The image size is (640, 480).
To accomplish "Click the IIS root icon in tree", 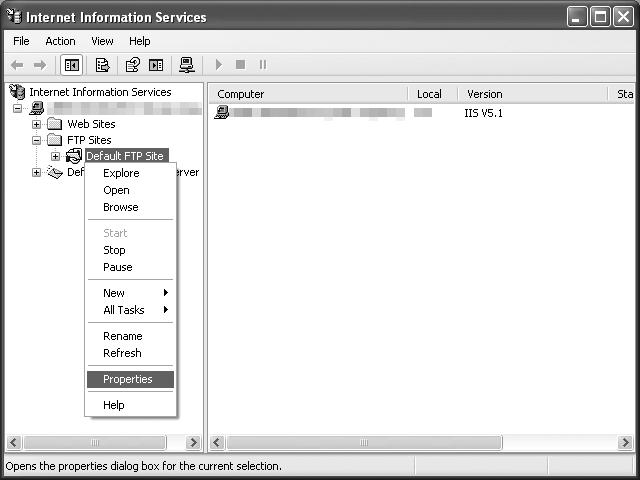I will (17, 92).
